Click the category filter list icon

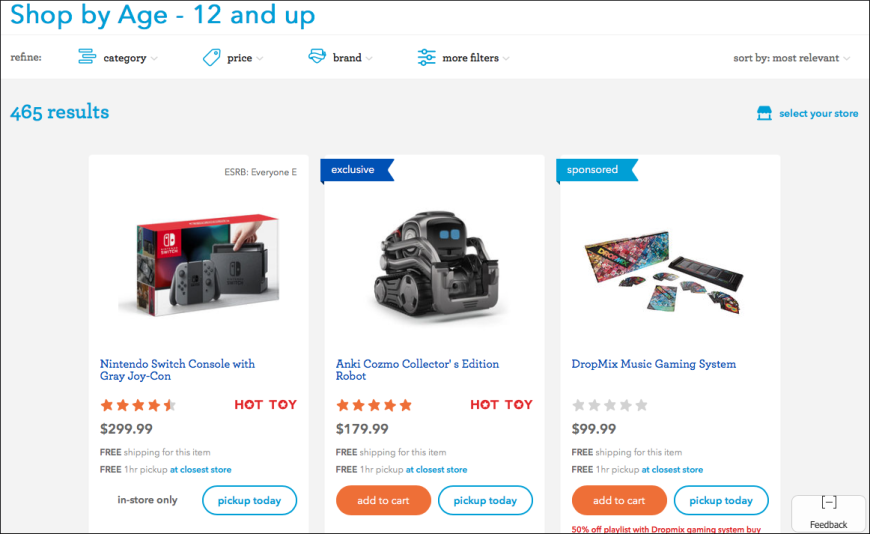pyautogui.click(x=87, y=57)
